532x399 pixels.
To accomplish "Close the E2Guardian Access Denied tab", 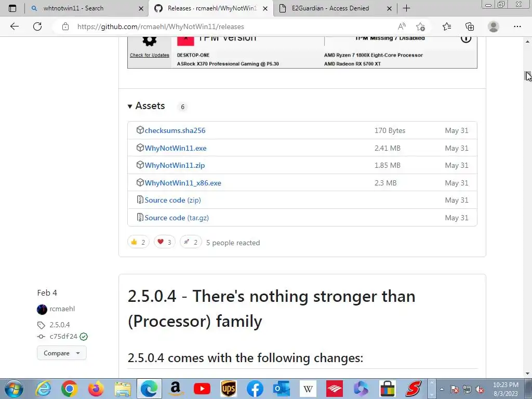I will coord(390,8).
